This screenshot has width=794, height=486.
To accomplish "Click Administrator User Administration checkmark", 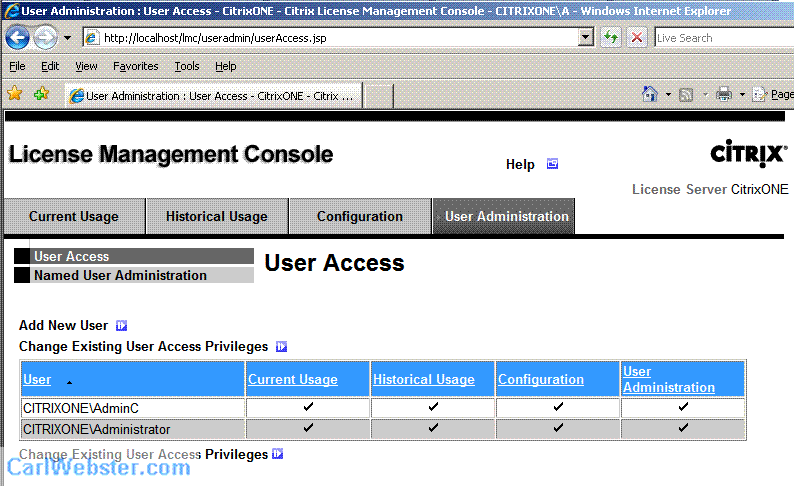I will tap(683, 428).
